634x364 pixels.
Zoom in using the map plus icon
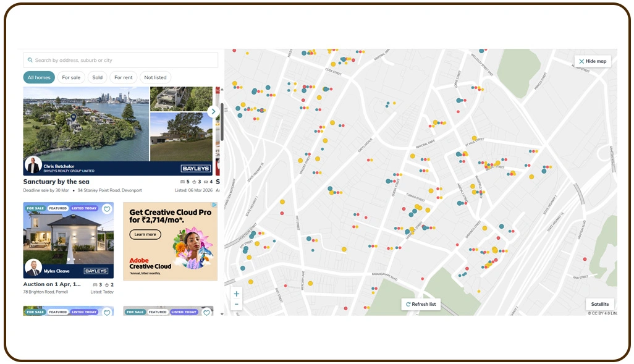click(236, 294)
